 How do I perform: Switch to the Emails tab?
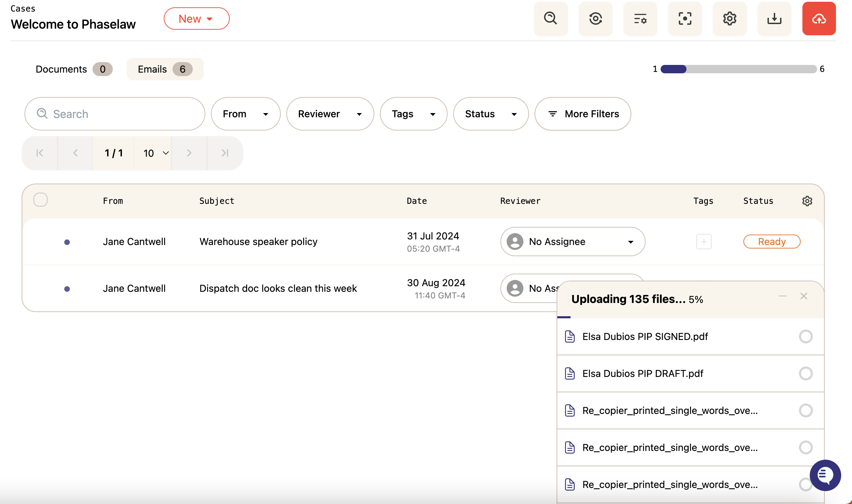pyautogui.click(x=165, y=69)
